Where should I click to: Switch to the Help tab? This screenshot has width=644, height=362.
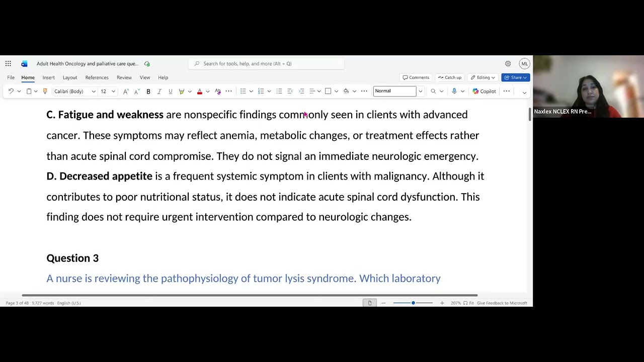(163, 78)
